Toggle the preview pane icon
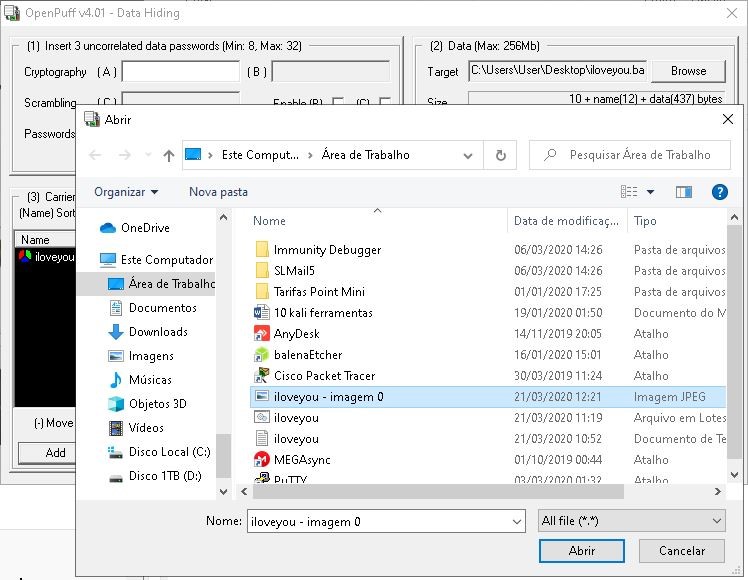This screenshot has height=580, width=748. point(684,192)
